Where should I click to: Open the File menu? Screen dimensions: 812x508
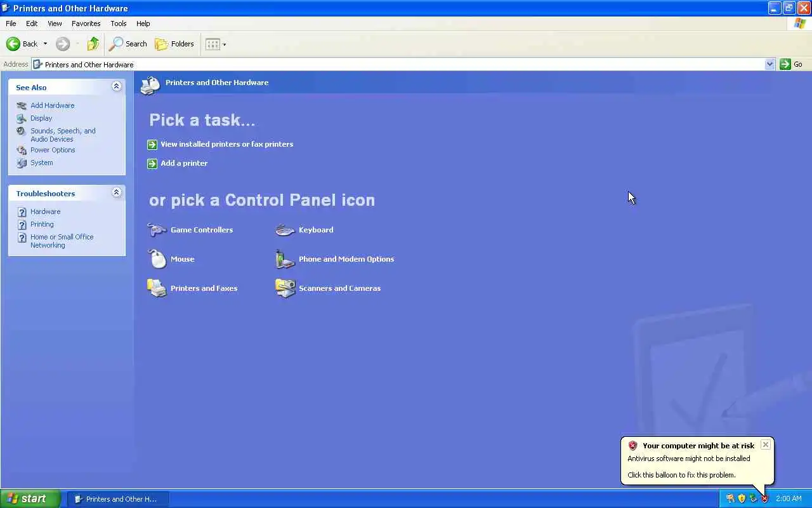point(11,23)
